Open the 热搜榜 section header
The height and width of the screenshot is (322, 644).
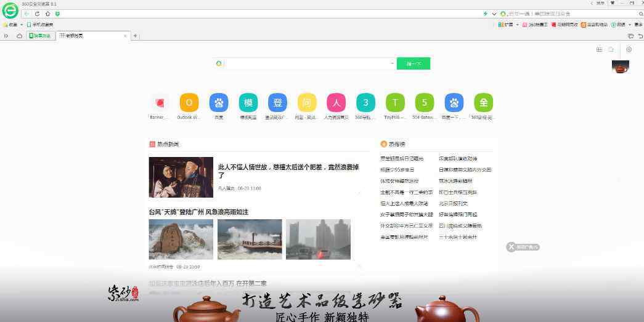pos(393,144)
